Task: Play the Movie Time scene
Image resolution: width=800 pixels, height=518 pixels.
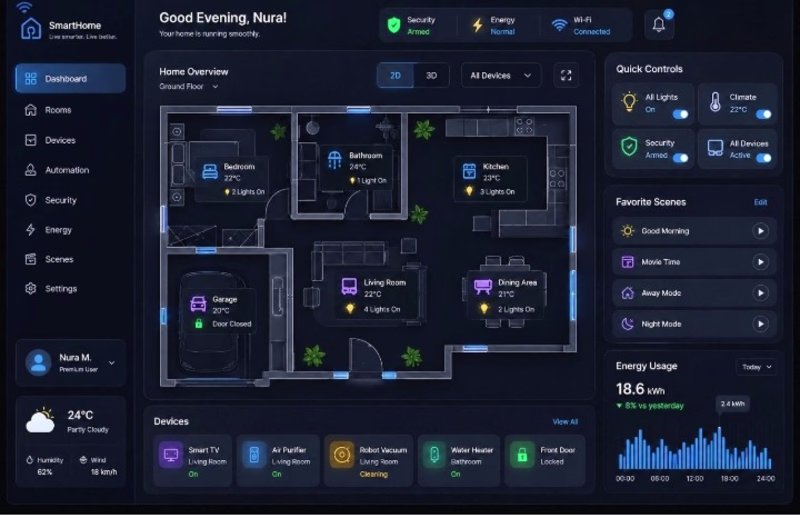Action: (760, 262)
